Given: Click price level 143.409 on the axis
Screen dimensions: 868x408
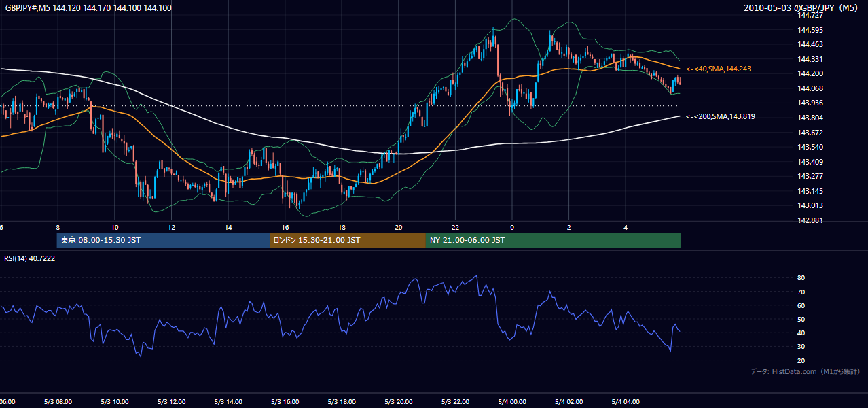Looking at the screenshot, I should pyautogui.click(x=810, y=162).
